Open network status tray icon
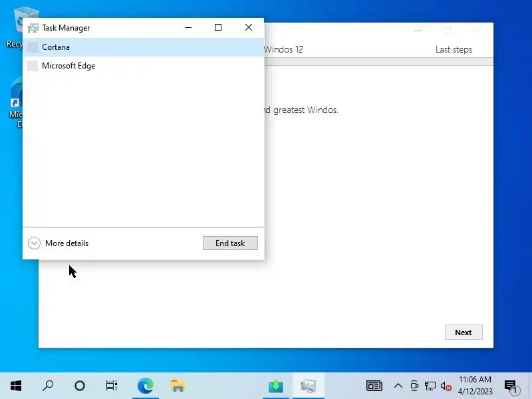Image resolution: width=532 pixels, height=399 pixels. tap(430, 386)
